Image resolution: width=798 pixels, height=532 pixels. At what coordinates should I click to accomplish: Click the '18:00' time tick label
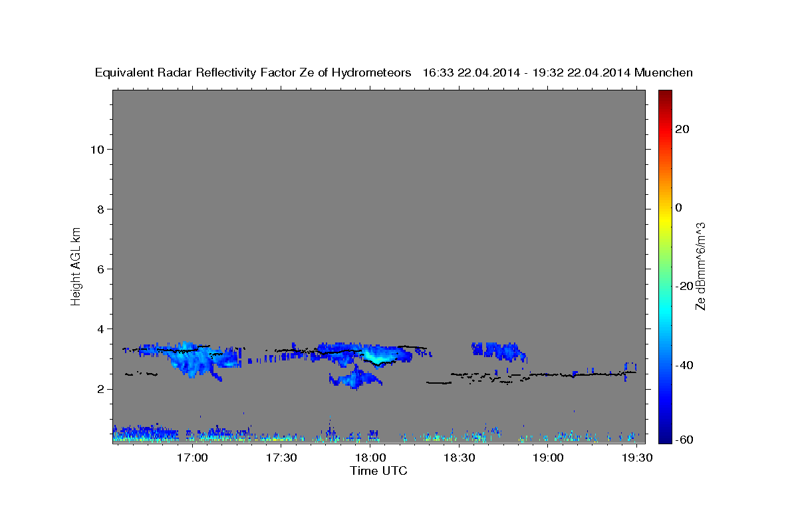[370, 458]
